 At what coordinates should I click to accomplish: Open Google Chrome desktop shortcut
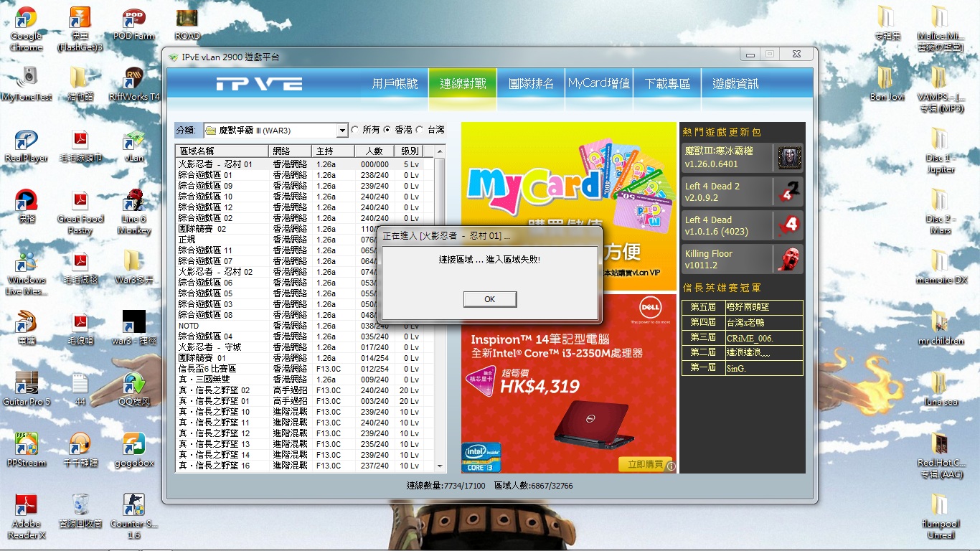tap(26, 29)
